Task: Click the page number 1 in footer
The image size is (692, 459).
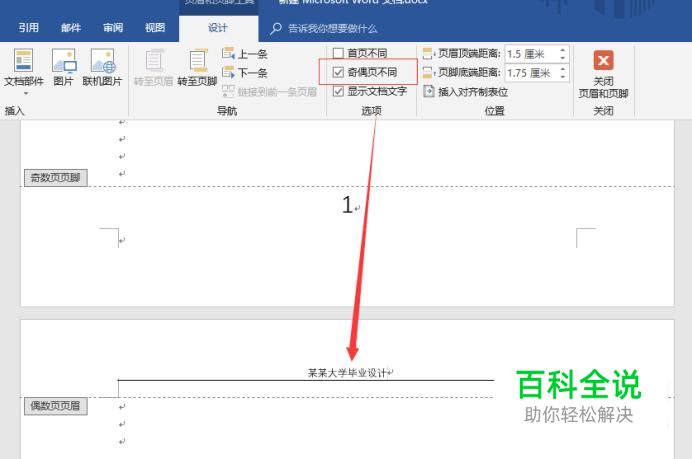Action: point(347,205)
